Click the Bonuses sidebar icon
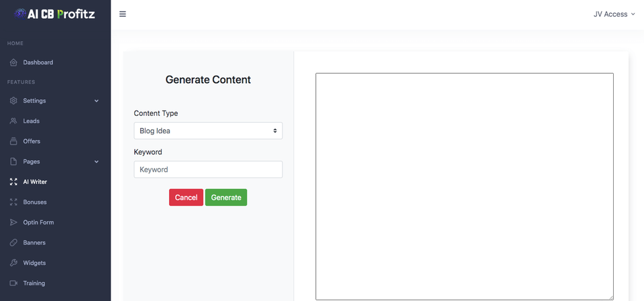The width and height of the screenshot is (644, 301). pos(13,202)
